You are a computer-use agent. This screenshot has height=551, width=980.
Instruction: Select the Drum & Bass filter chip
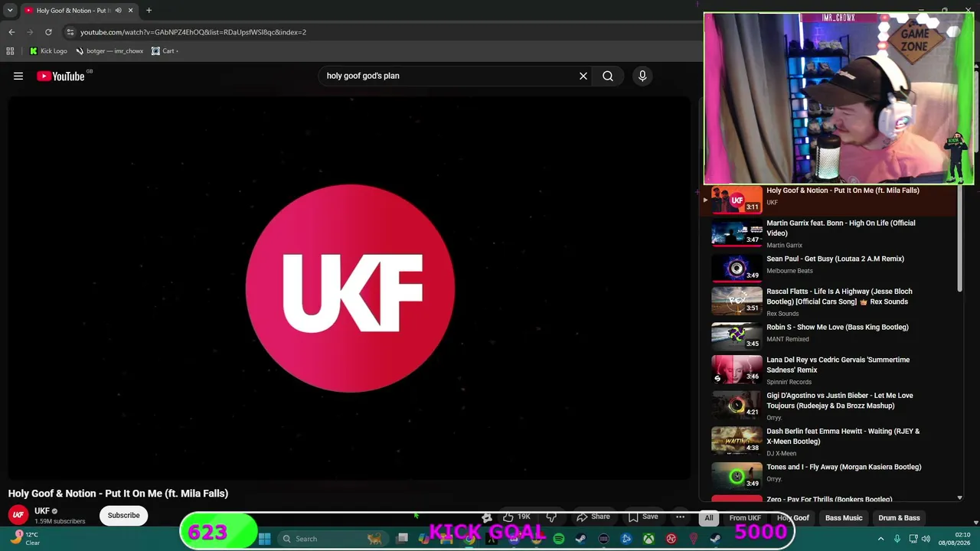[899, 518]
